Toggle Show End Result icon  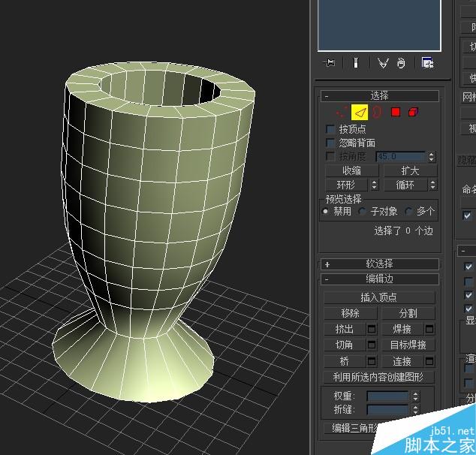[x=357, y=63]
